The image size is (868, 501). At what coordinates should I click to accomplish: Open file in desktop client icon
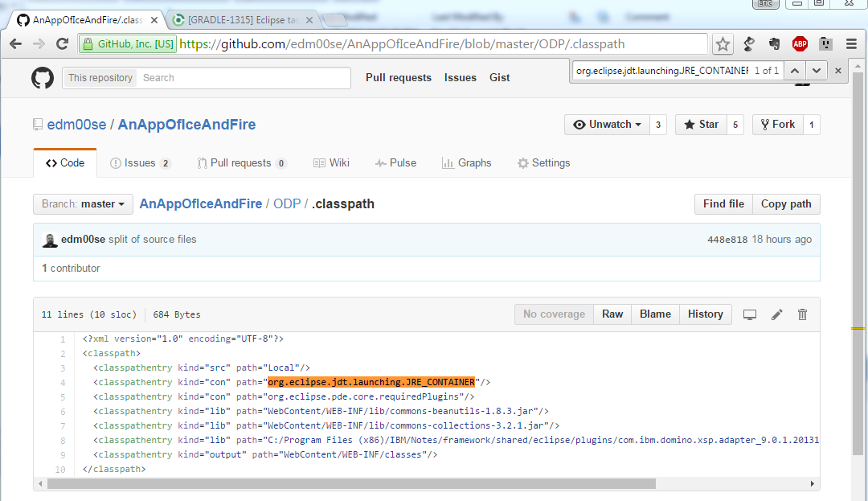(750, 314)
